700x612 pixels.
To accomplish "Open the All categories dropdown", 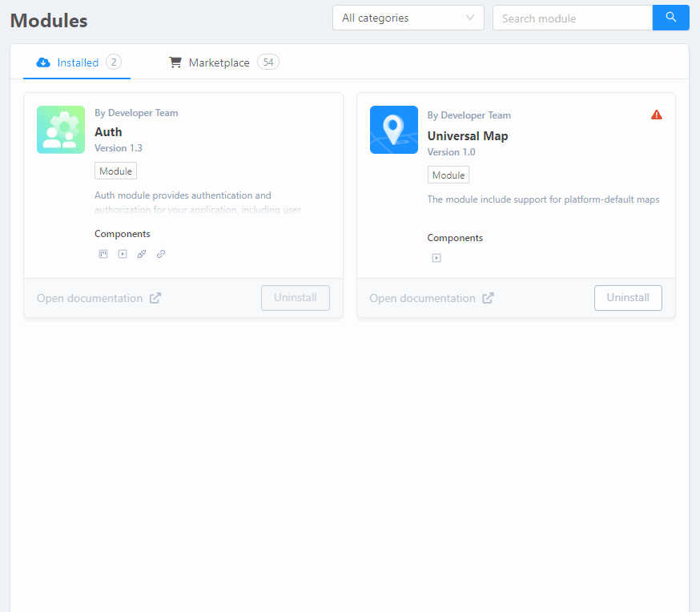I will pos(408,18).
